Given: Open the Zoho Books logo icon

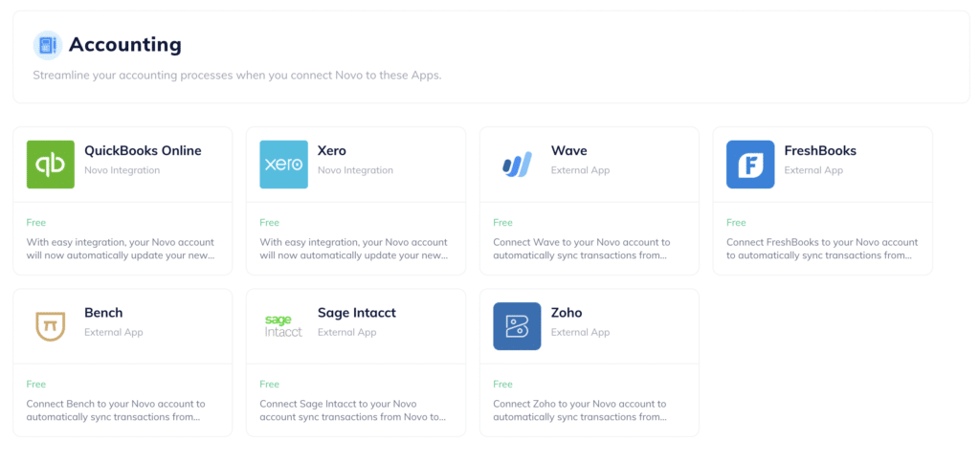Looking at the screenshot, I should [517, 326].
